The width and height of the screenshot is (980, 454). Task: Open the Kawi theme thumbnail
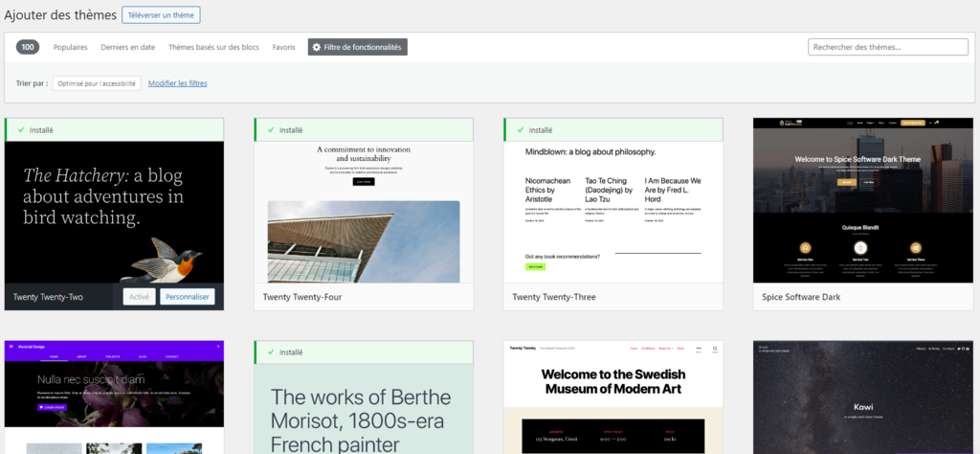[862, 397]
